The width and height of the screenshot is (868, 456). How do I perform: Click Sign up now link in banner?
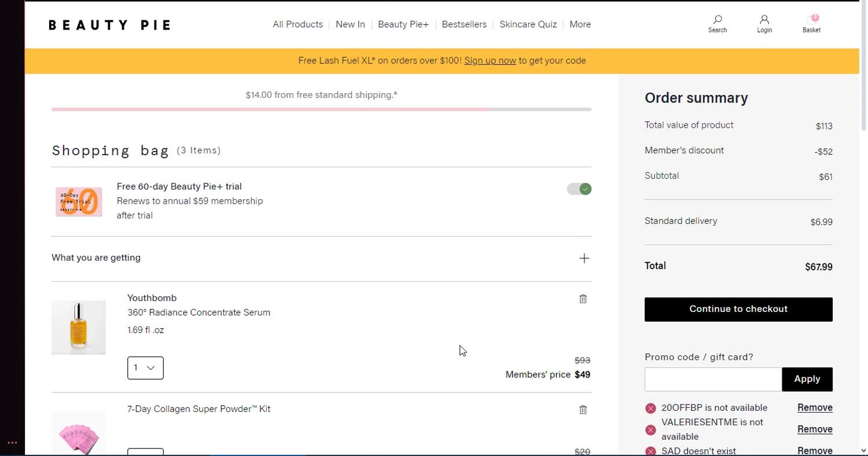tap(490, 61)
